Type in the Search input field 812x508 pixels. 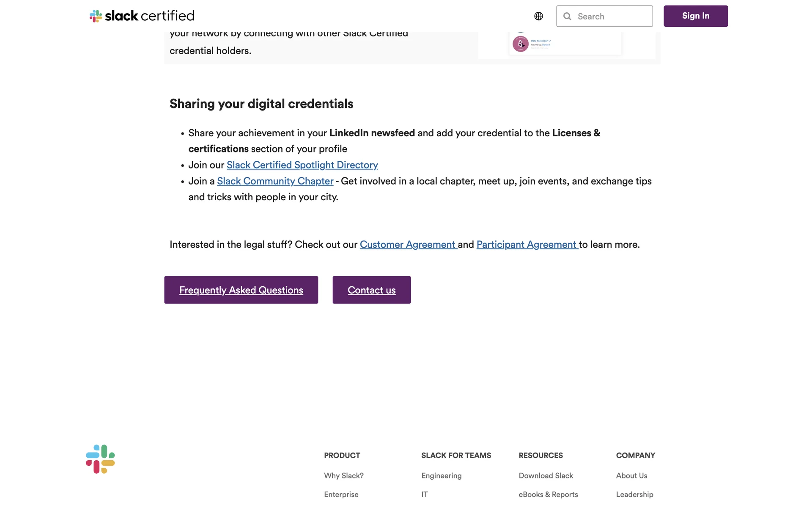(612, 17)
